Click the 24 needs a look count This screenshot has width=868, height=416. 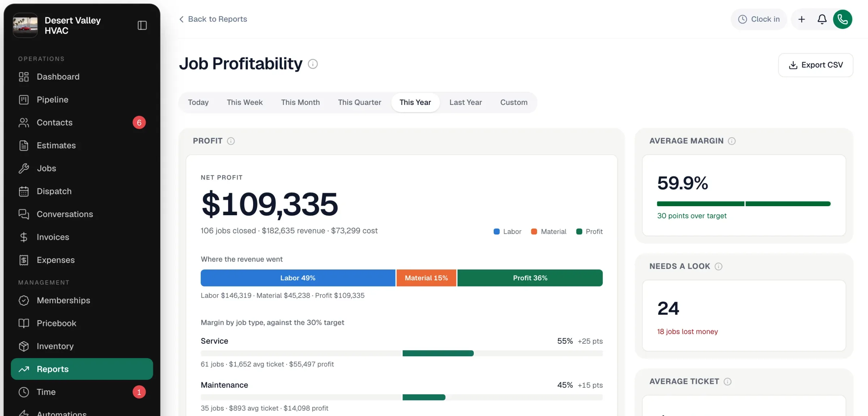click(668, 309)
